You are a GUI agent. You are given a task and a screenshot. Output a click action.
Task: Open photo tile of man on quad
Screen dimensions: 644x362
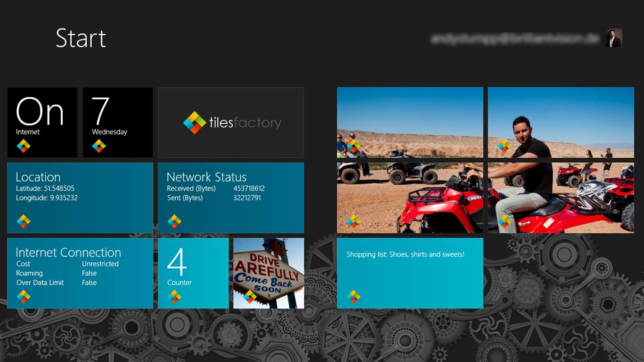click(561, 122)
